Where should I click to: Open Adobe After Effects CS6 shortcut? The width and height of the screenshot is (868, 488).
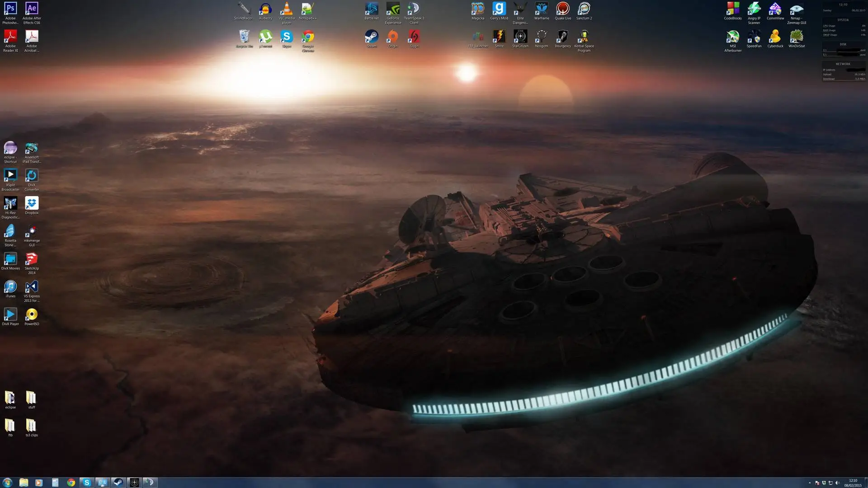(x=32, y=13)
